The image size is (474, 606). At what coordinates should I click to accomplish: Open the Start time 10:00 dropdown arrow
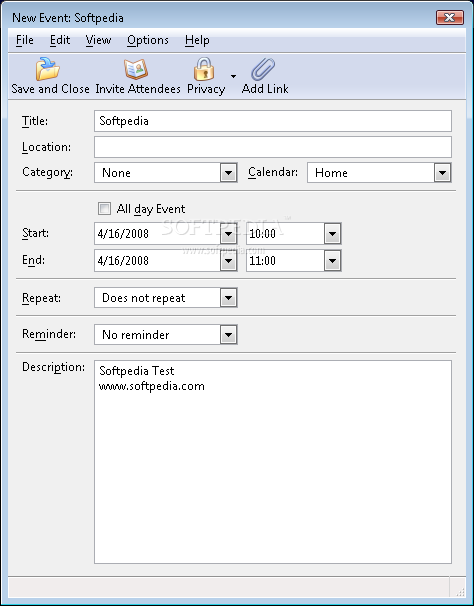[x=332, y=233]
